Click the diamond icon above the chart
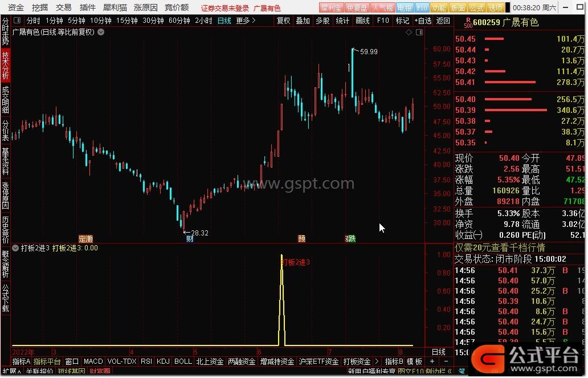 tap(409, 32)
